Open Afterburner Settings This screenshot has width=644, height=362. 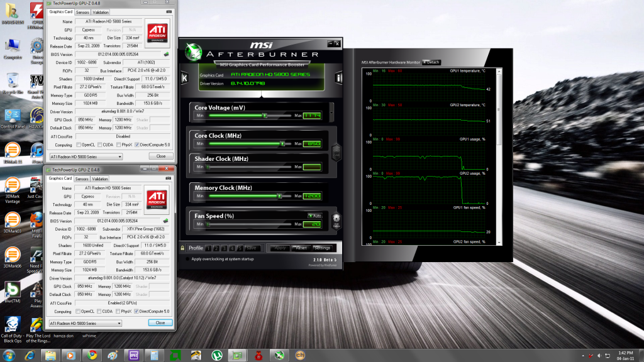click(322, 248)
